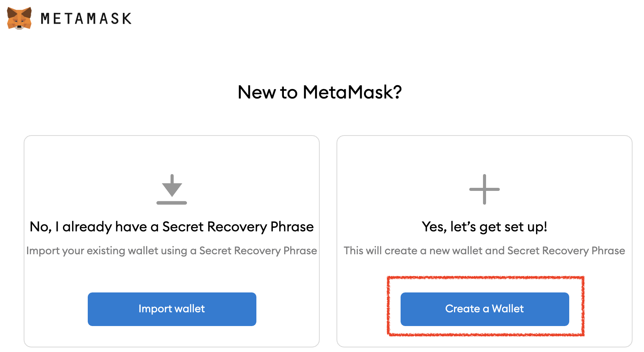Click the gap between the two option cards
644x352 pixels.
click(x=328, y=241)
